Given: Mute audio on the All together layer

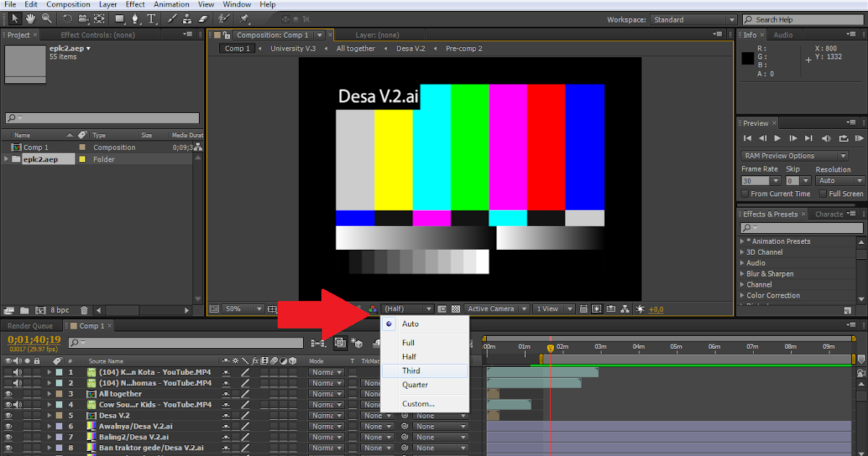Looking at the screenshot, I should (x=17, y=394).
